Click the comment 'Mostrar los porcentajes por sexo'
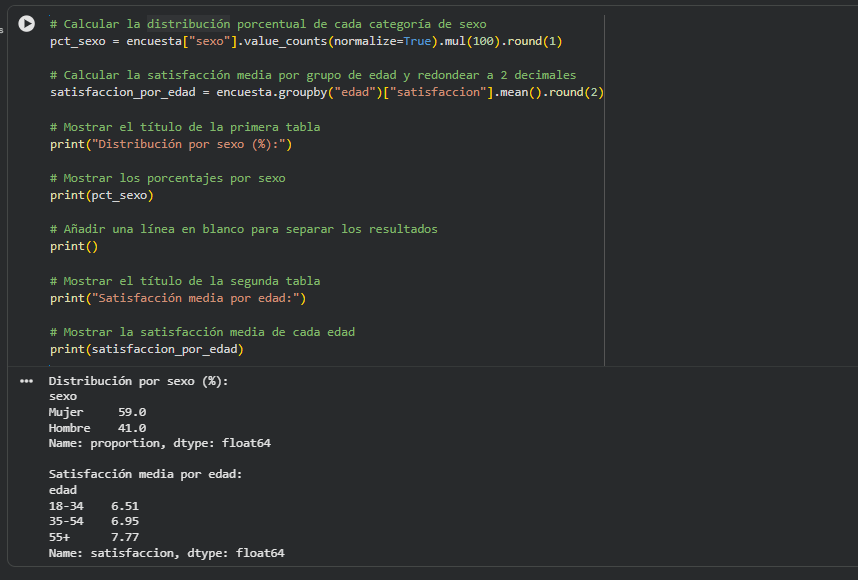Image resolution: width=858 pixels, height=580 pixels. 167,178
